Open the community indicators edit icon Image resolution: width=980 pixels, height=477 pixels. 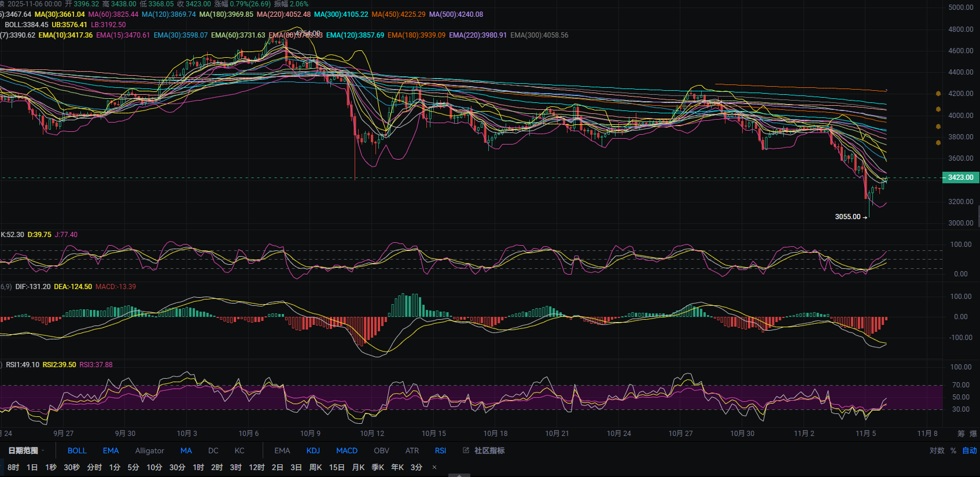point(466,450)
